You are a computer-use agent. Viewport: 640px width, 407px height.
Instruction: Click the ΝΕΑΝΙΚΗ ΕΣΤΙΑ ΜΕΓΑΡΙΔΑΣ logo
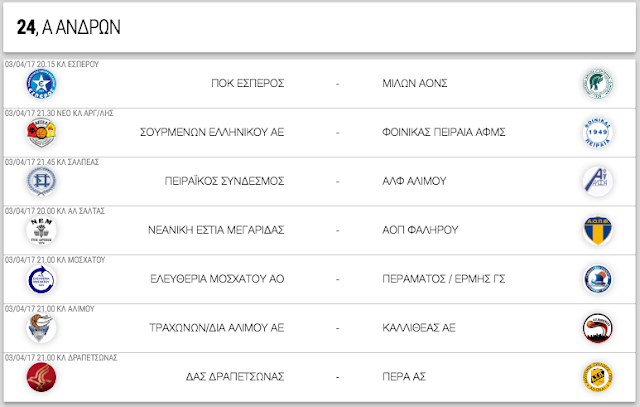41,231
